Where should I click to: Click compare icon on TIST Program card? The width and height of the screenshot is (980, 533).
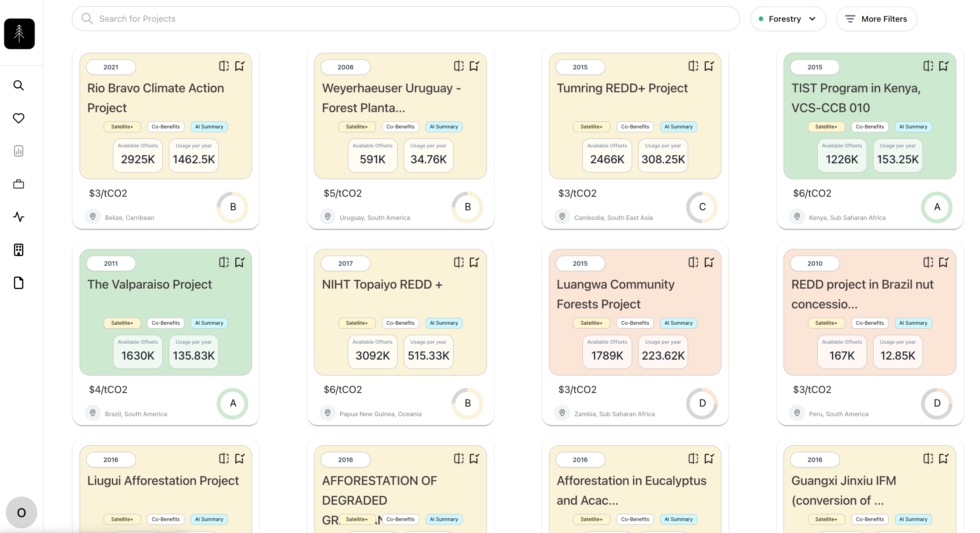click(928, 66)
